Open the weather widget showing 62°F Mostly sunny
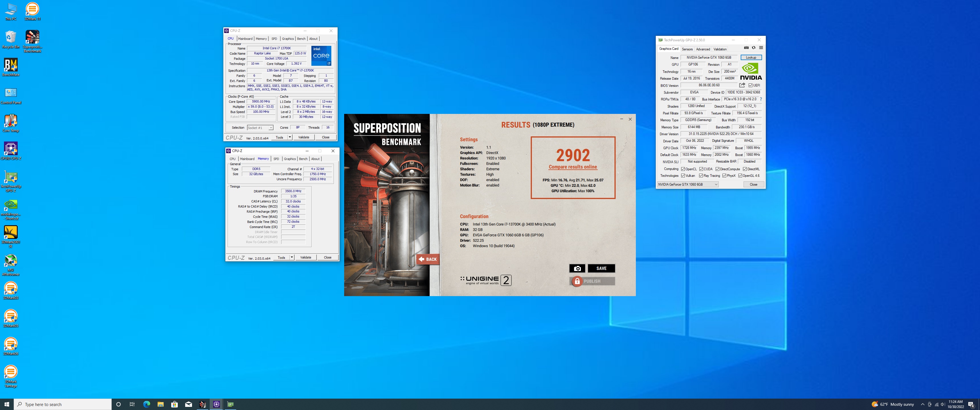 (892, 404)
